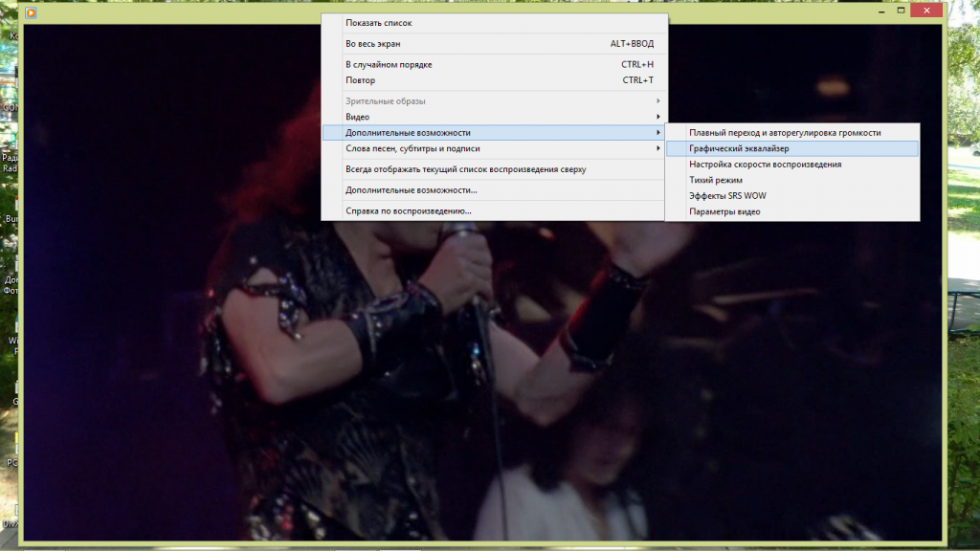Open "Слова песен, субтитры и подписи" submenu
This screenshot has height=551, width=980.
493,148
